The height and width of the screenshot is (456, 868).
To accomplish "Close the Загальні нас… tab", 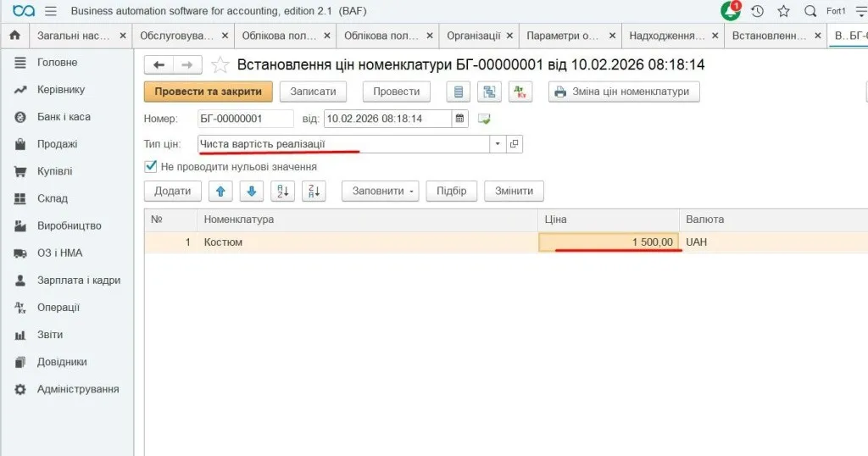I will click(123, 36).
